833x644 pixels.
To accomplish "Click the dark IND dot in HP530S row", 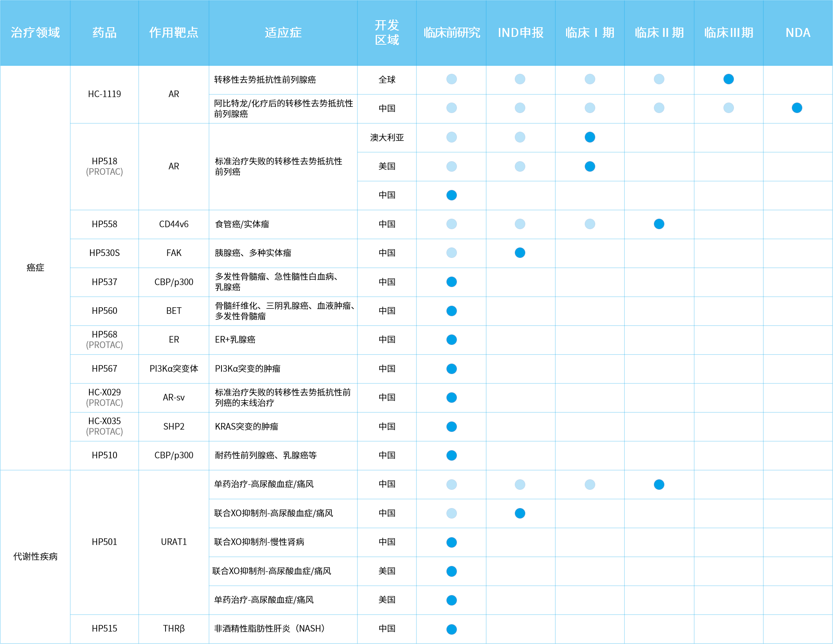I will click(x=520, y=252).
